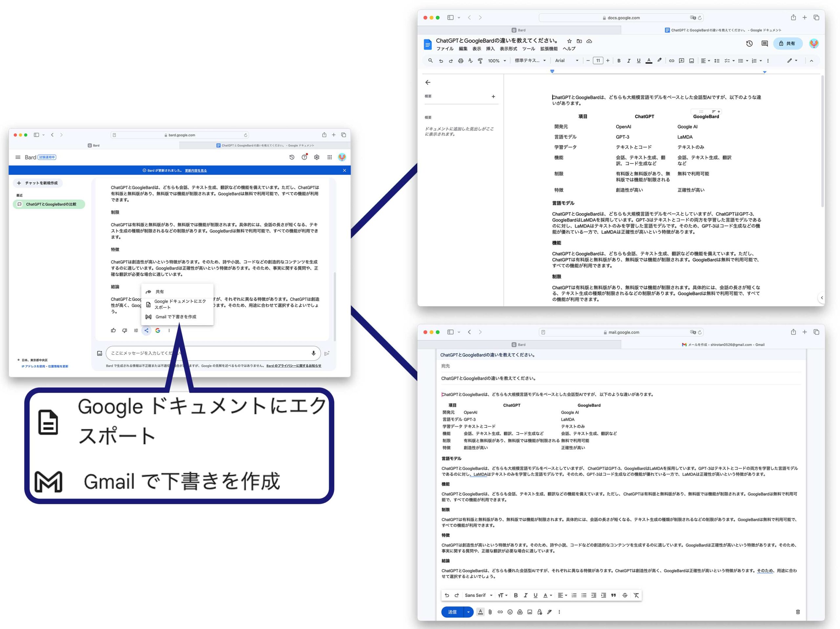Toggle strikethrough in Gmail formatting bar
The height and width of the screenshot is (629, 840).
point(625,595)
